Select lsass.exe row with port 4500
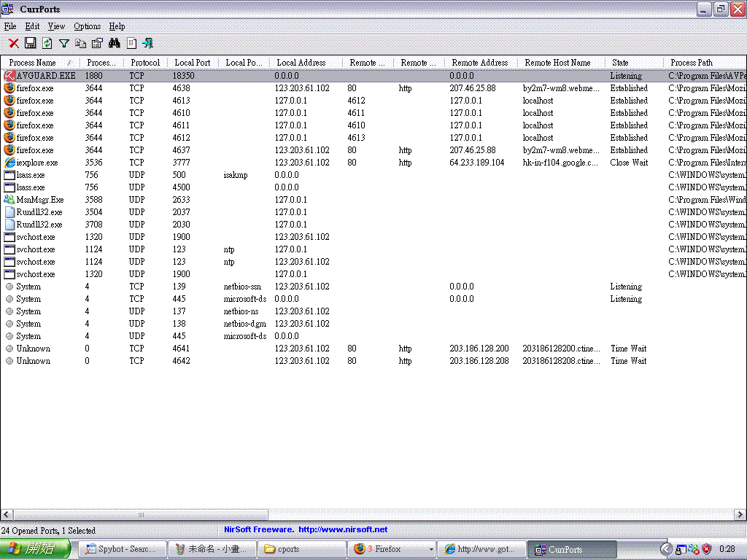Viewport: 747px width, 560px height. tap(373, 187)
